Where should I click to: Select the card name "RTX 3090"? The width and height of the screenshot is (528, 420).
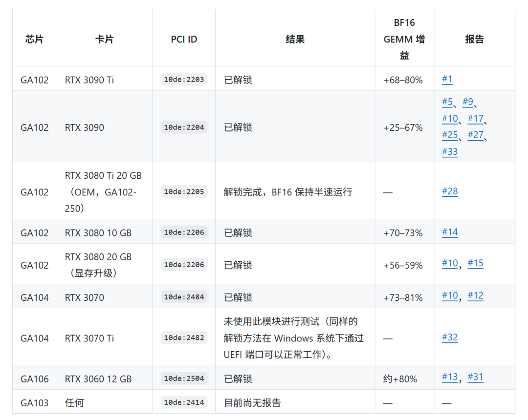tap(85, 127)
